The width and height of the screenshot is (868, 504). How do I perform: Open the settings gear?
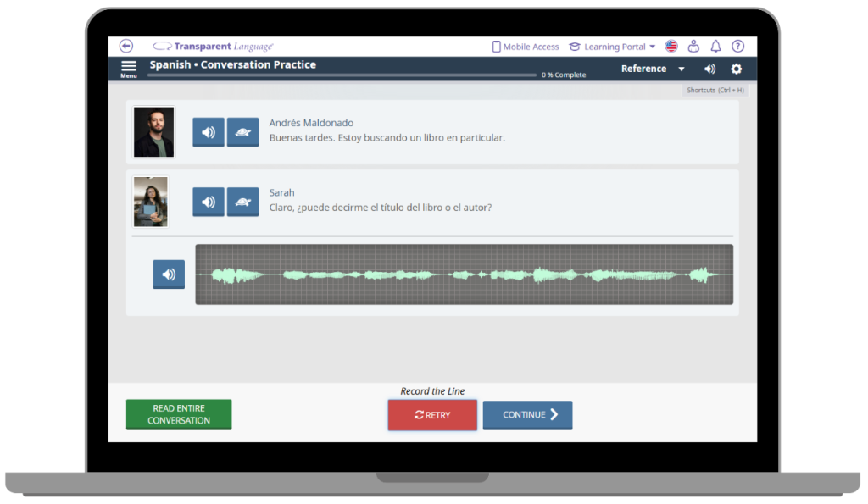(736, 69)
